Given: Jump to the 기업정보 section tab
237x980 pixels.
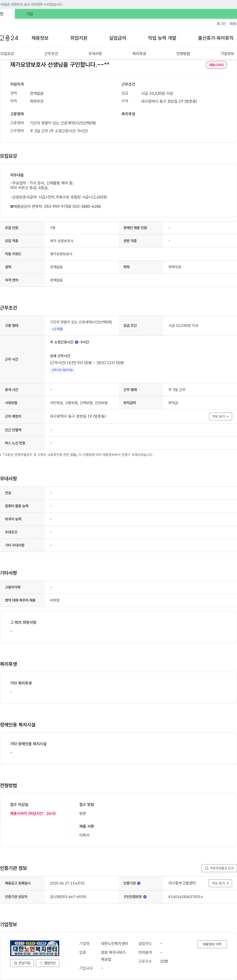Looking at the screenshot, I should coord(227,54).
